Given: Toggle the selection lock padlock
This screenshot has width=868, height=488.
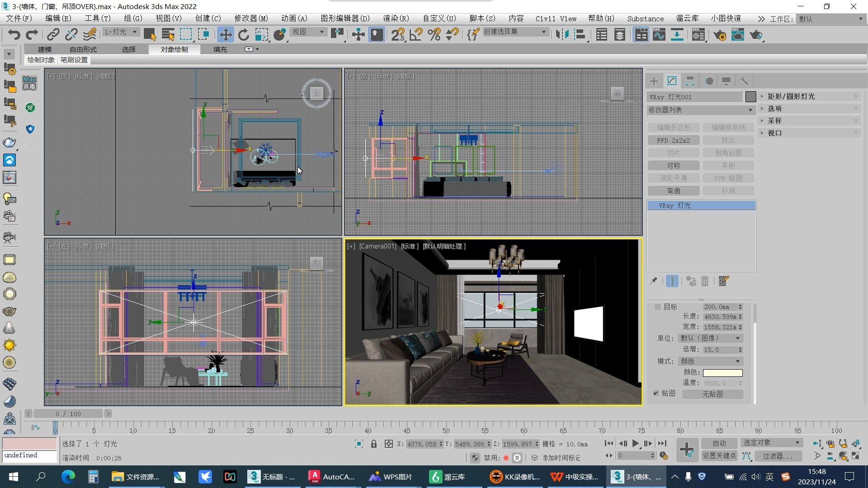Looking at the screenshot, I should pos(373,443).
